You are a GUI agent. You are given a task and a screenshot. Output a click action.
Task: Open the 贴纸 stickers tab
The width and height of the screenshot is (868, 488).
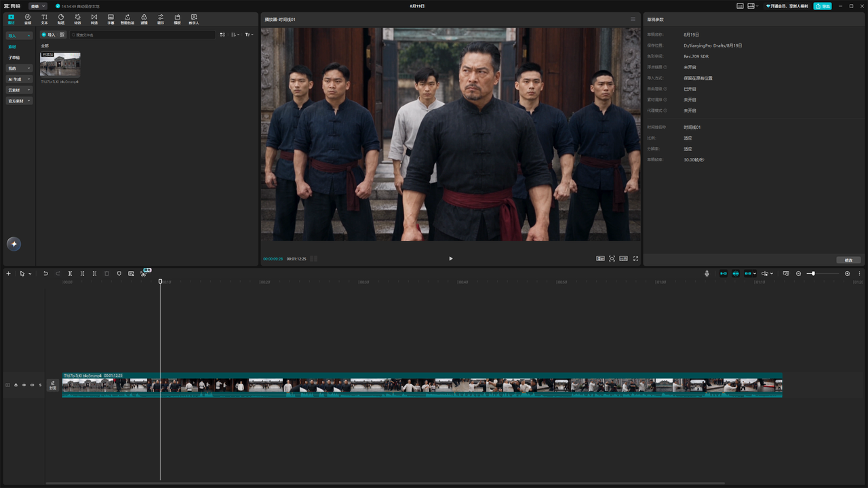tap(61, 18)
